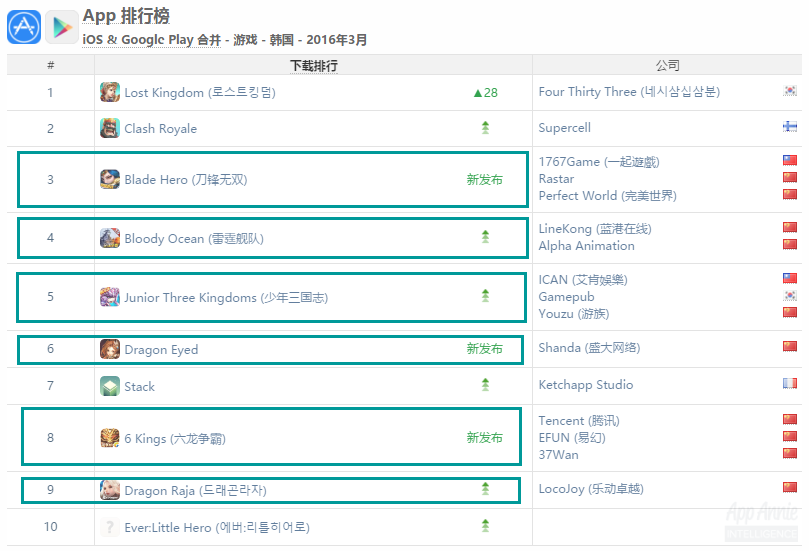This screenshot has width=809, height=551.
Task: Open the Ketchapp Studio company link
Action: tap(586, 384)
